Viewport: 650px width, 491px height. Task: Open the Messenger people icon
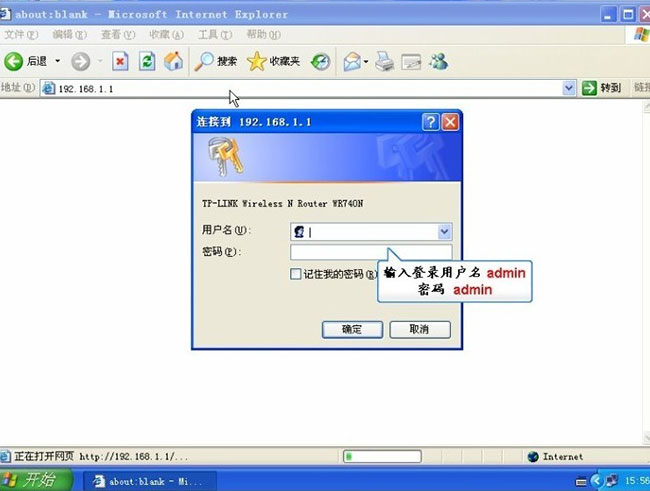pos(439,61)
